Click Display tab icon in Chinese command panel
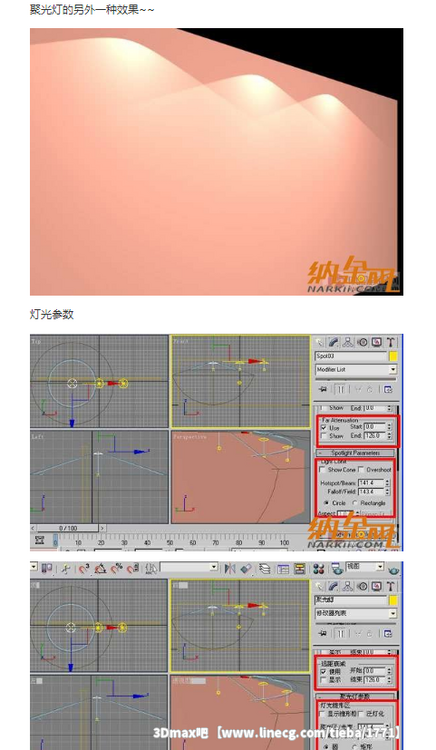436x750 pixels. pos(377,586)
